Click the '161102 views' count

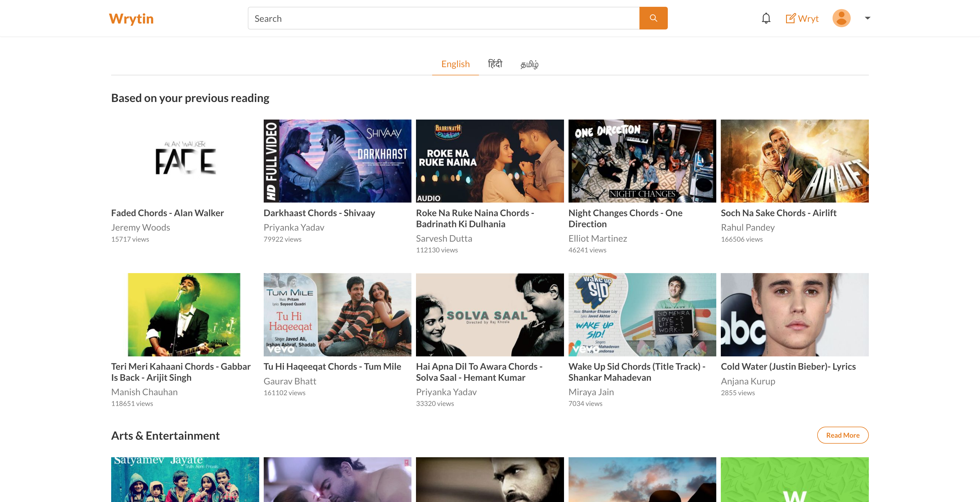pyautogui.click(x=285, y=393)
